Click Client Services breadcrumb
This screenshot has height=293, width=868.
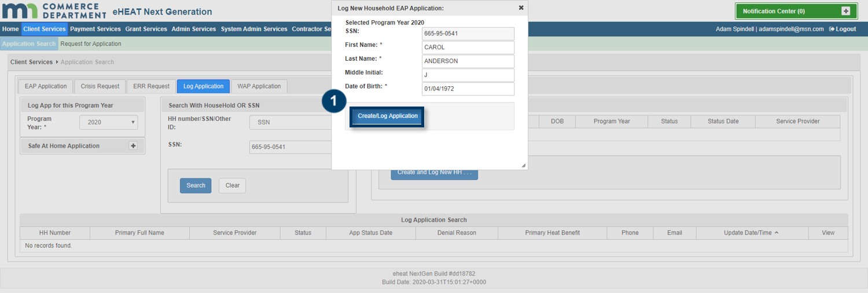tap(31, 62)
